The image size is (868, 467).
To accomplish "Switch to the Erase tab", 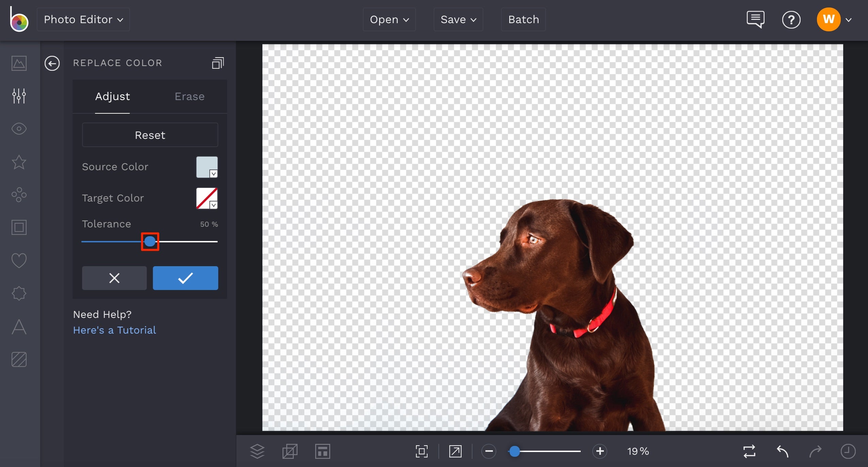I will tap(189, 96).
